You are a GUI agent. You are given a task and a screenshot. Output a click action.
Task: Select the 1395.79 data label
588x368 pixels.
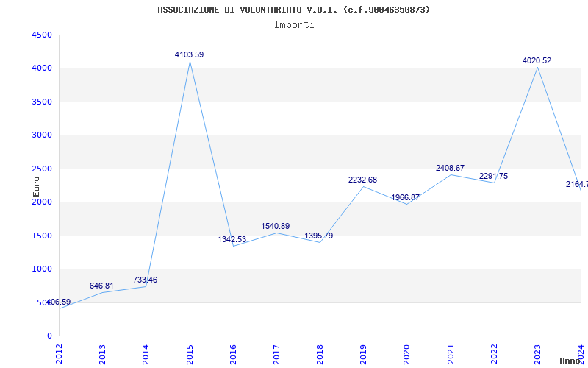tap(319, 236)
